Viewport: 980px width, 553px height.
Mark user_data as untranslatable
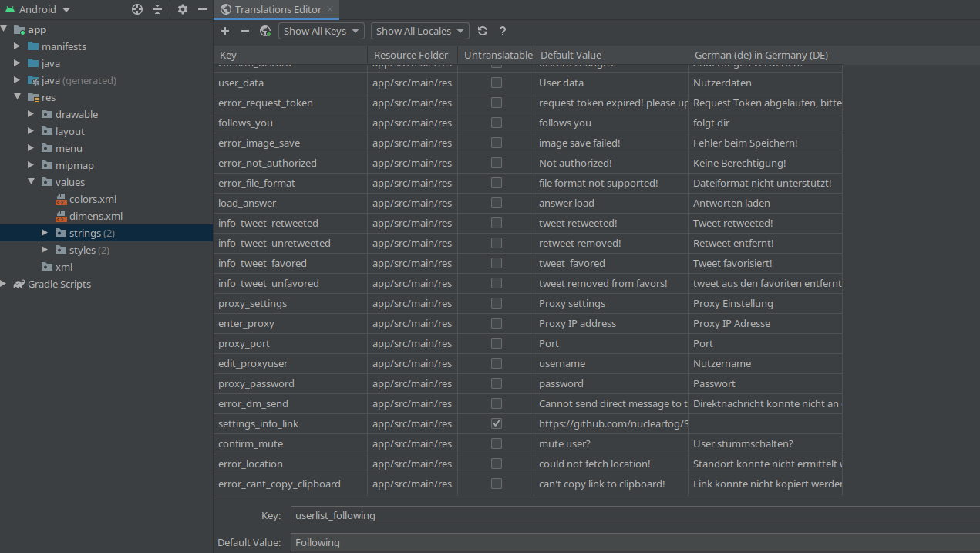point(496,83)
